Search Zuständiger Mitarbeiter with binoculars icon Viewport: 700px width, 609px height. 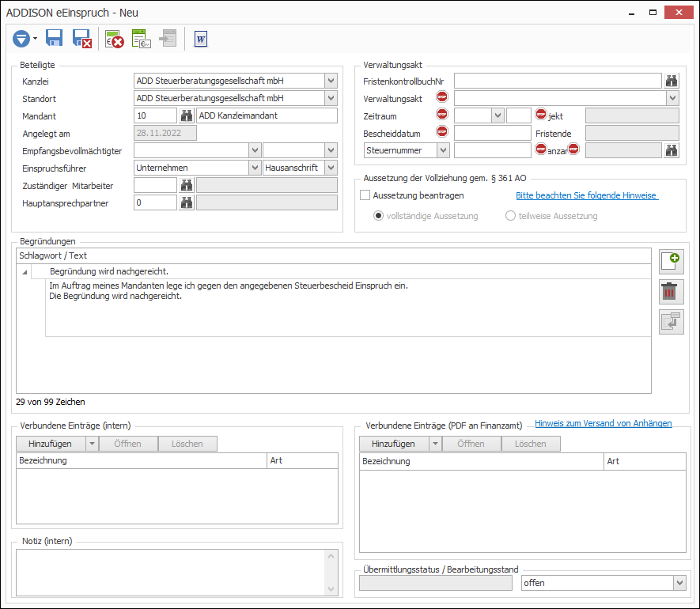pyautogui.click(x=186, y=185)
